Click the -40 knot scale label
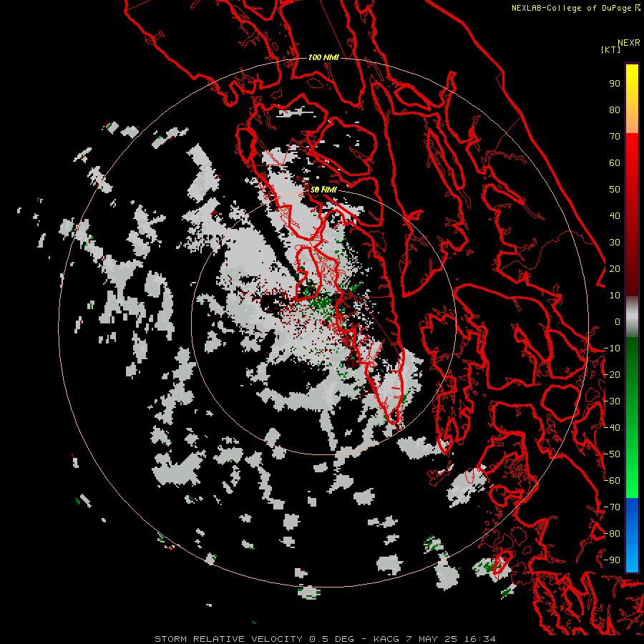 point(612,428)
